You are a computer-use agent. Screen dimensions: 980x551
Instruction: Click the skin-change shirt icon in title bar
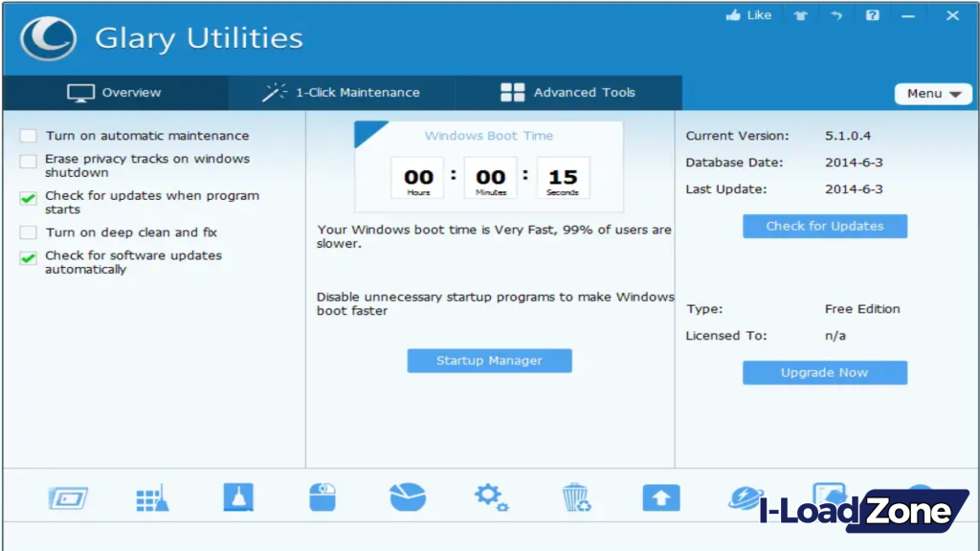800,14
